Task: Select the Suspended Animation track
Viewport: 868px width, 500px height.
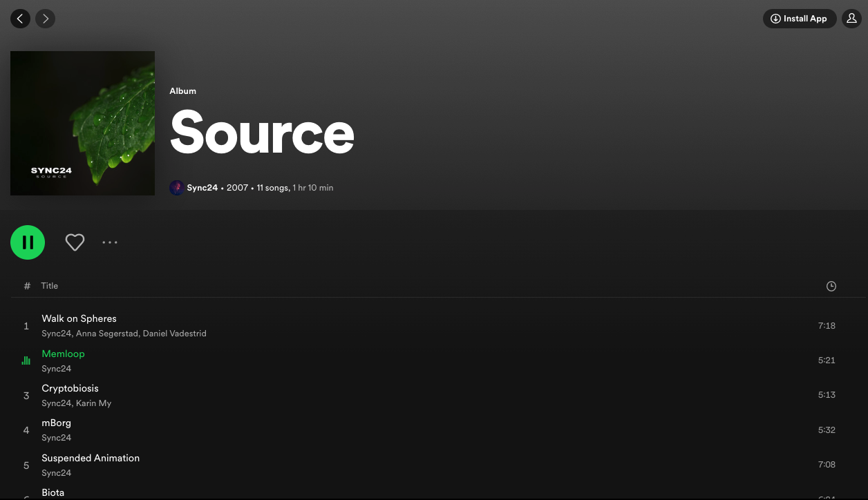Action: pyautogui.click(x=91, y=458)
